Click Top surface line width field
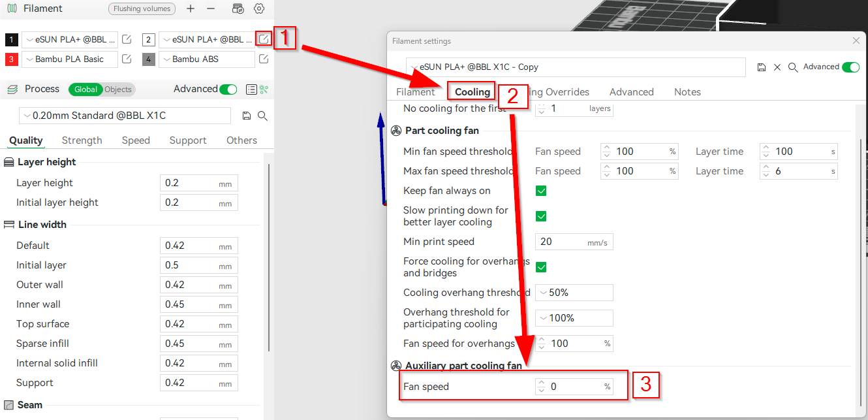This screenshot has height=420, width=868. pyautogui.click(x=199, y=324)
